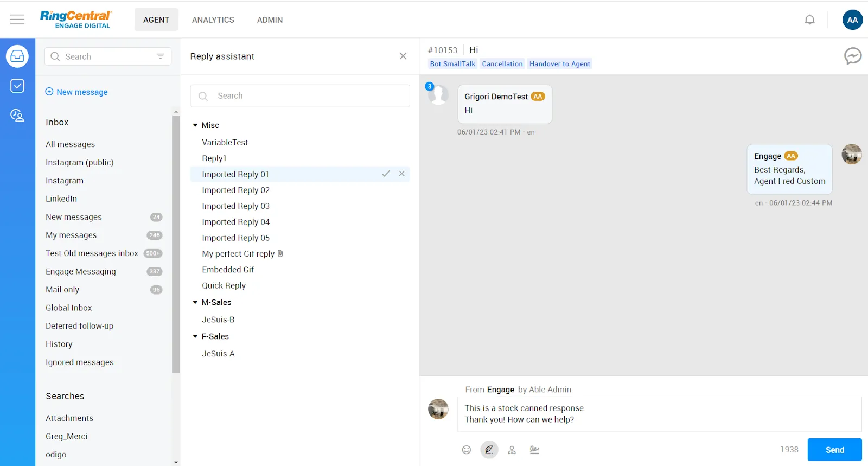The height and width of the screenshot is (466, 868).
Task: Collapse the Misc reply category
Action: point(195,125)
